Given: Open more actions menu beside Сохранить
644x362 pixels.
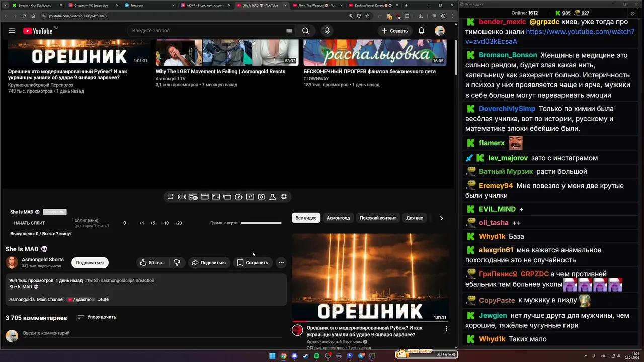Looking at the screenshot, I should [281, 262].
